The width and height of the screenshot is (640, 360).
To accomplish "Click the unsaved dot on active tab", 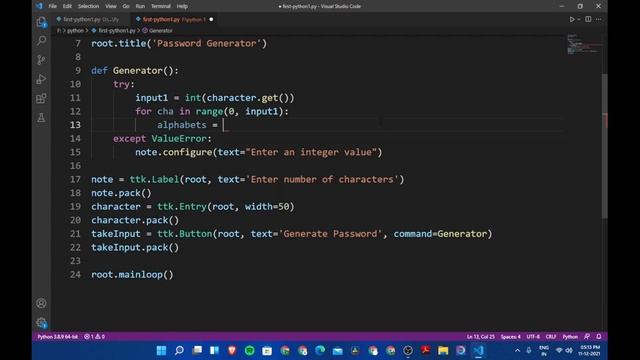I will (x=211, y=19).
